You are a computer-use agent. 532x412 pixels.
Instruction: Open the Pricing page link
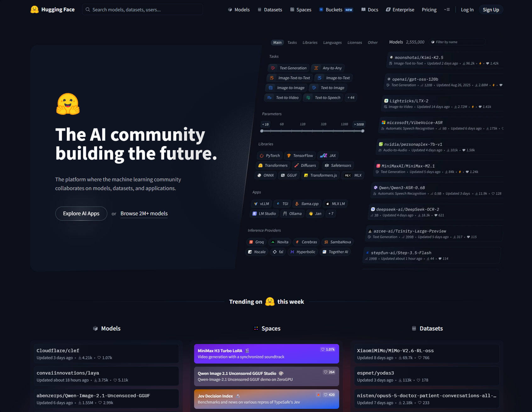click(x=429, y=10)
